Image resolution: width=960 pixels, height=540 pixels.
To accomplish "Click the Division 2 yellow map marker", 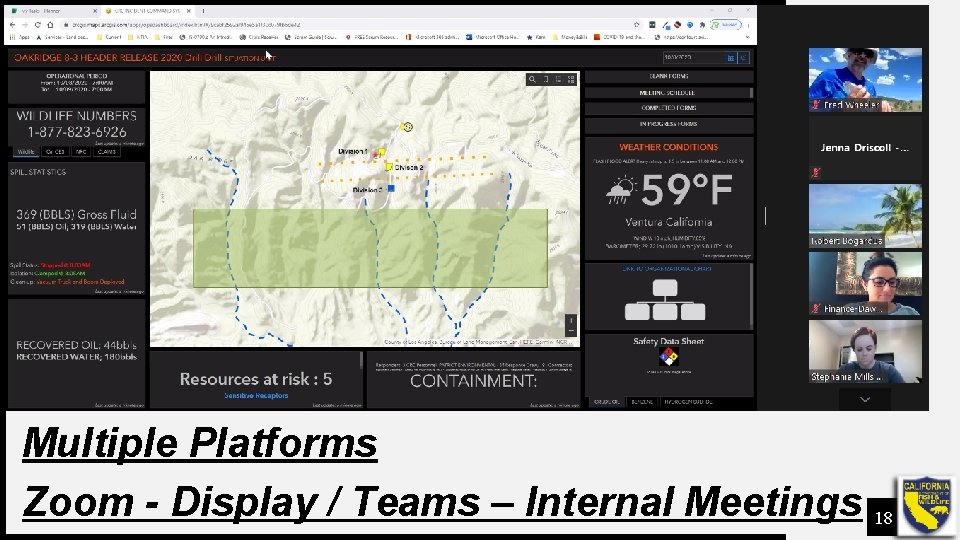I will click(x=389, y=167).
